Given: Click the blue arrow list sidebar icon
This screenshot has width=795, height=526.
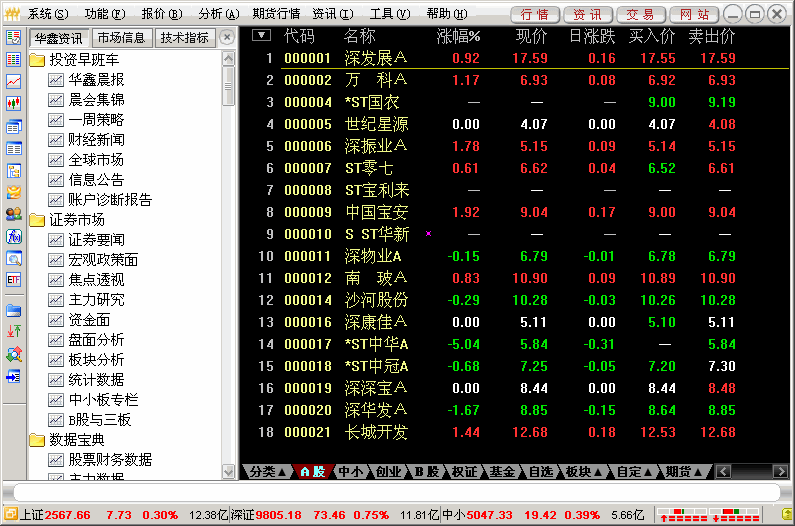Looking at the screenshot, I should click(14, 376).
